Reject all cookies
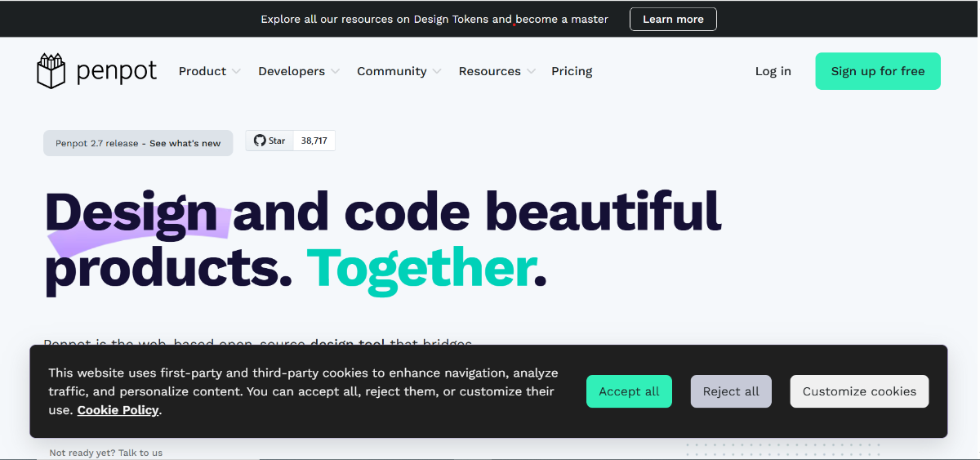This screenshot has height=460, width=980. (731, 391)
